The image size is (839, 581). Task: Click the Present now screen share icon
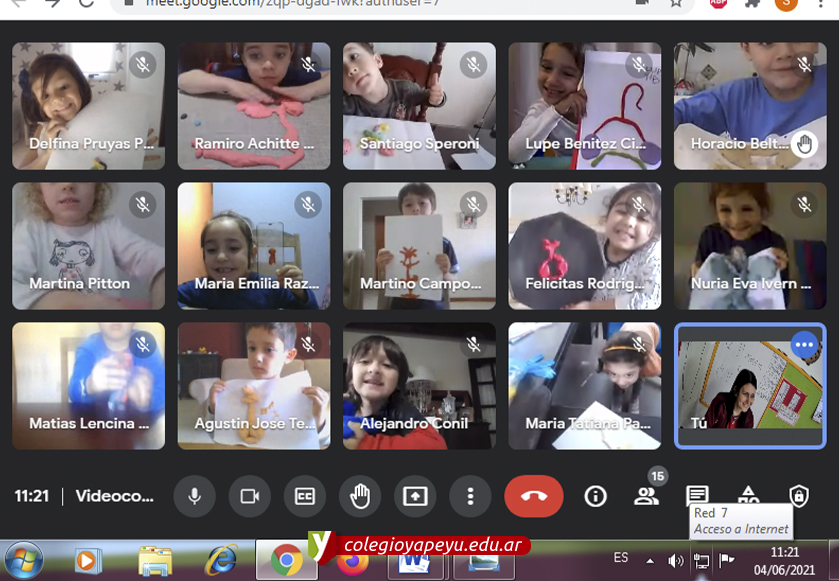pos(415,496)
